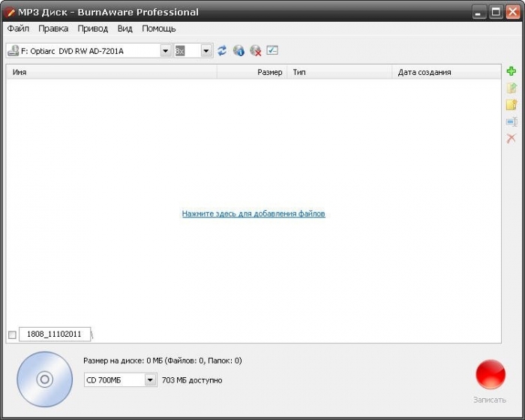Expand the CD 700МБ disc size dropdown
Image resolution: width=525 pixels, height=420 pixels.
[x=150, y=380]
